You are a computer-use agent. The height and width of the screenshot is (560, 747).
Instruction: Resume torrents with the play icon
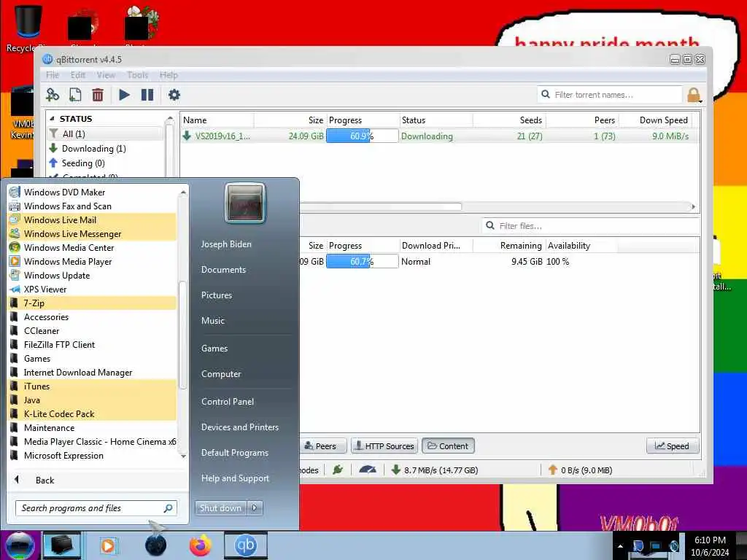click(x=124, y=95)
